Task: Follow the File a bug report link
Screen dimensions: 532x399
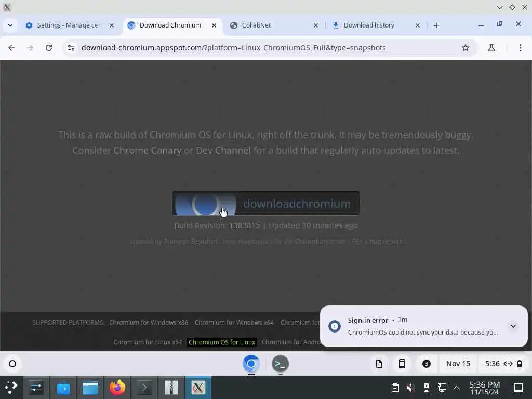Action: (377, 242)
